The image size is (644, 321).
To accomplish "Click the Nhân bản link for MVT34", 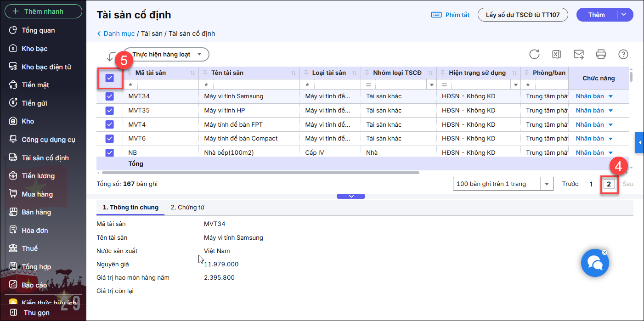I will click(590, 96).
